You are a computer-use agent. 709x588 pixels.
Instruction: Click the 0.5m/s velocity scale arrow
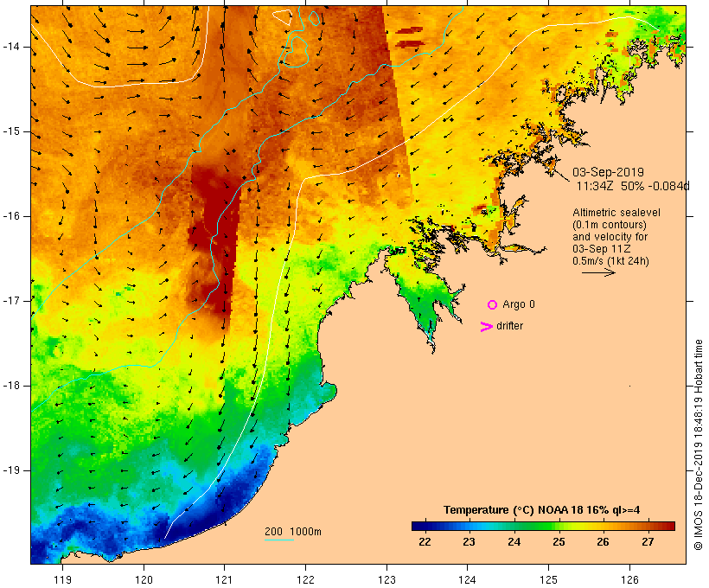(x=598, y=272)
